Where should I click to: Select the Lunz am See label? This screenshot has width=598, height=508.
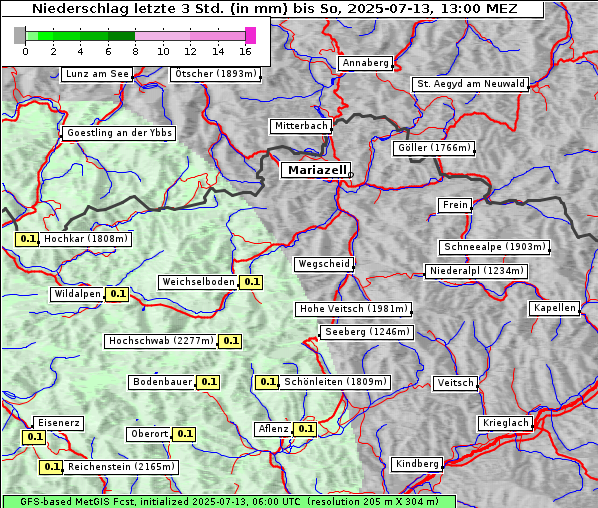coord(97,74)
